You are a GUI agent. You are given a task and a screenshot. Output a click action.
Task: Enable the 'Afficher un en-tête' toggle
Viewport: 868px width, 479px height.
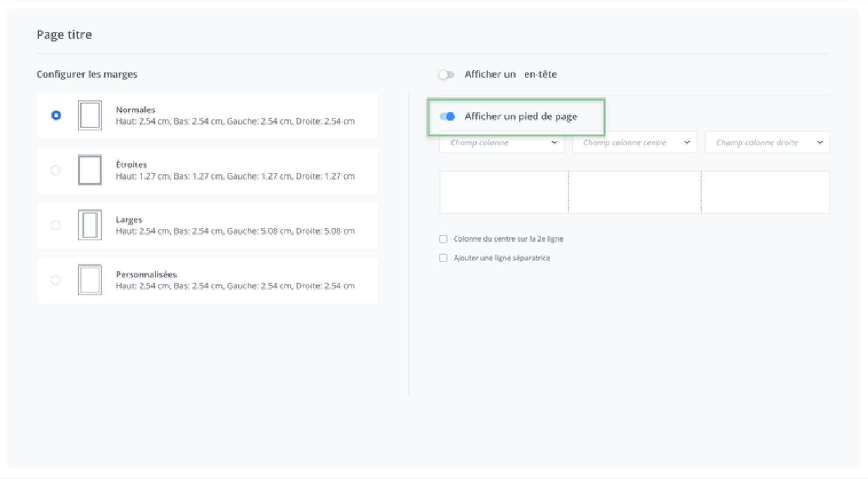[446, 75]
